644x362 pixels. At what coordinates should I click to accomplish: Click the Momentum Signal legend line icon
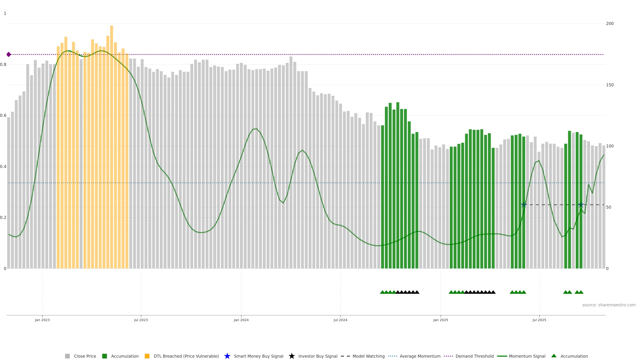[x=502, y=356]
